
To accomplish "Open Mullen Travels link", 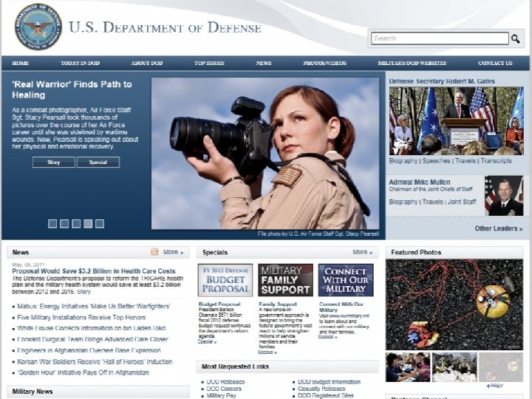I will 432,202.
